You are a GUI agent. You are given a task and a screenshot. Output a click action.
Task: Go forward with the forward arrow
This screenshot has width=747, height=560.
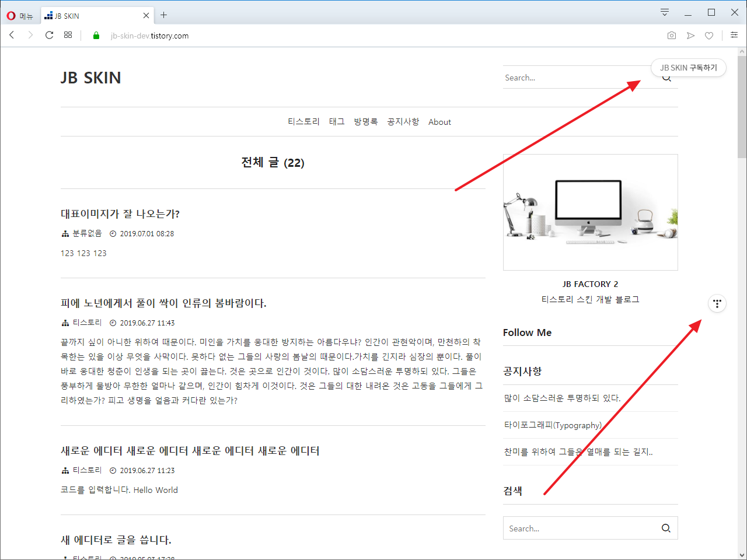[x=30, y=35]
